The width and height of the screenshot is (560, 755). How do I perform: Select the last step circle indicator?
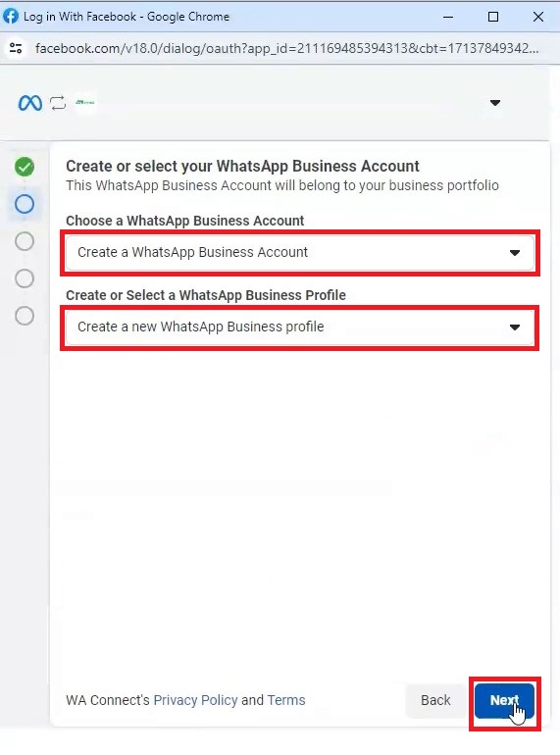[x=25, y=316]
